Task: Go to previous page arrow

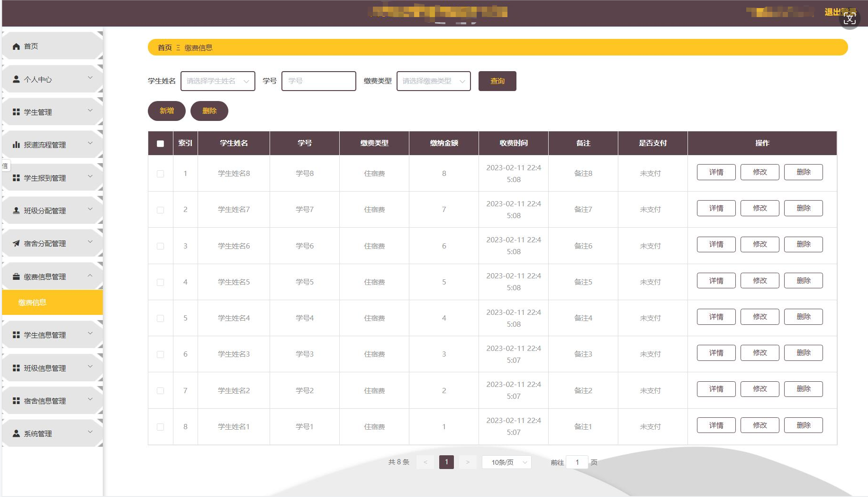Action: tap(425, 462)
